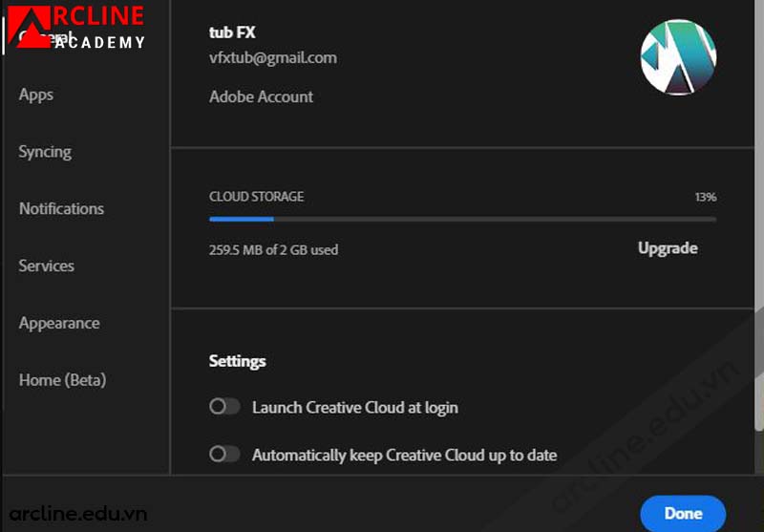Click Upgrade for cloud storage
Screen dimensions: 764x532
coord(668,248)
